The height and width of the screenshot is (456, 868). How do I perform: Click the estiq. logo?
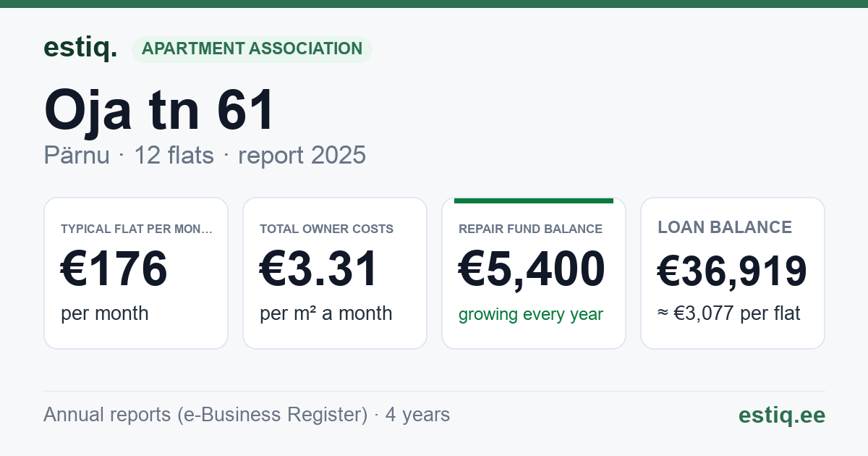[80, 48]
